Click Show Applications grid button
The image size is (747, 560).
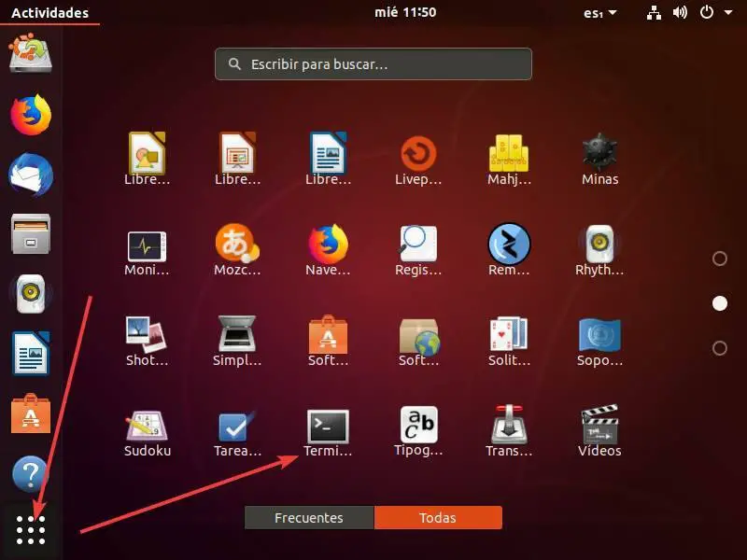point(31,529)
